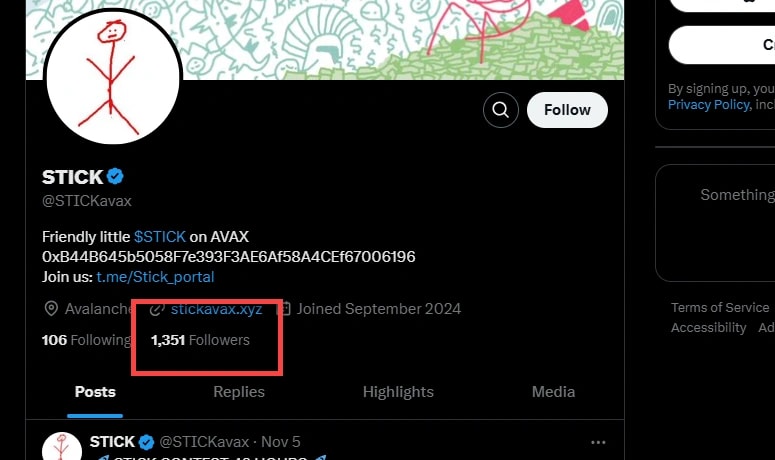This screenshot has height=460, width=775.
Task: Open the three-dot More menu on the post
Action: pyautogui.click(x=598, y=442)
